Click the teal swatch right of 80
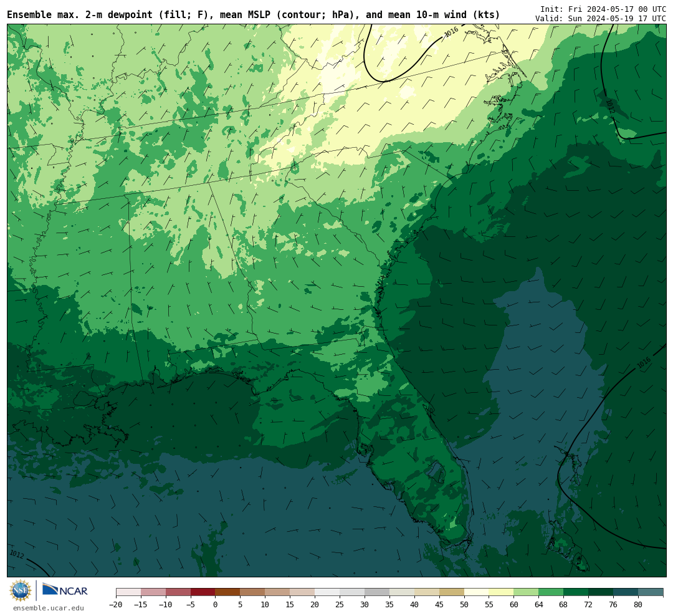Image resolution: width=673 pixels, height=616 pixels. click(x=651, y=592)
